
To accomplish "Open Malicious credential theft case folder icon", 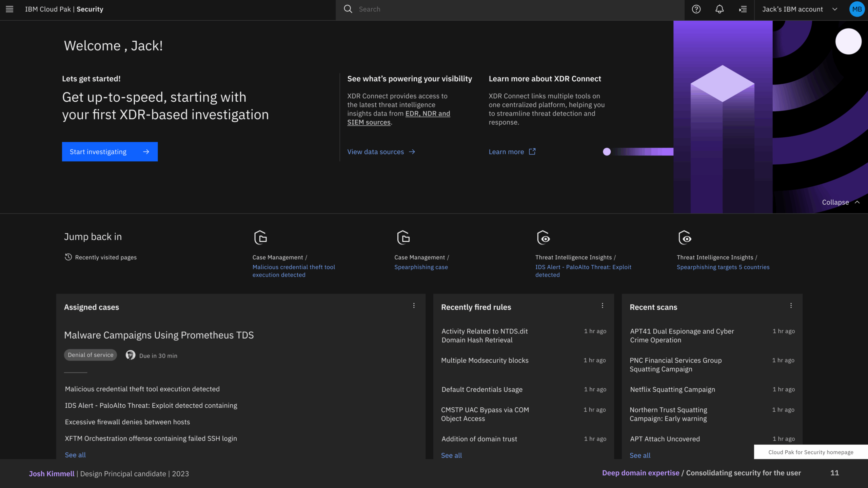I will [260, 238].
